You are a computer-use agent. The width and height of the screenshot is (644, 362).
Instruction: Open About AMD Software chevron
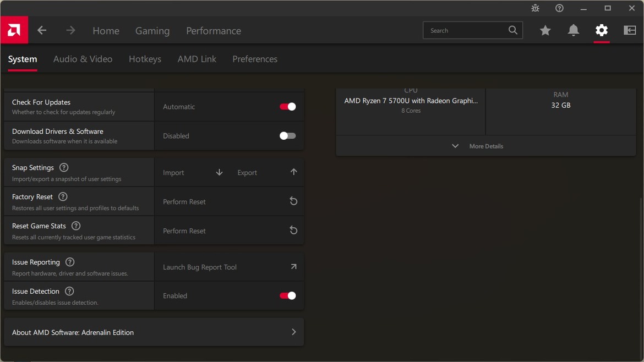[x=294, y=332]
